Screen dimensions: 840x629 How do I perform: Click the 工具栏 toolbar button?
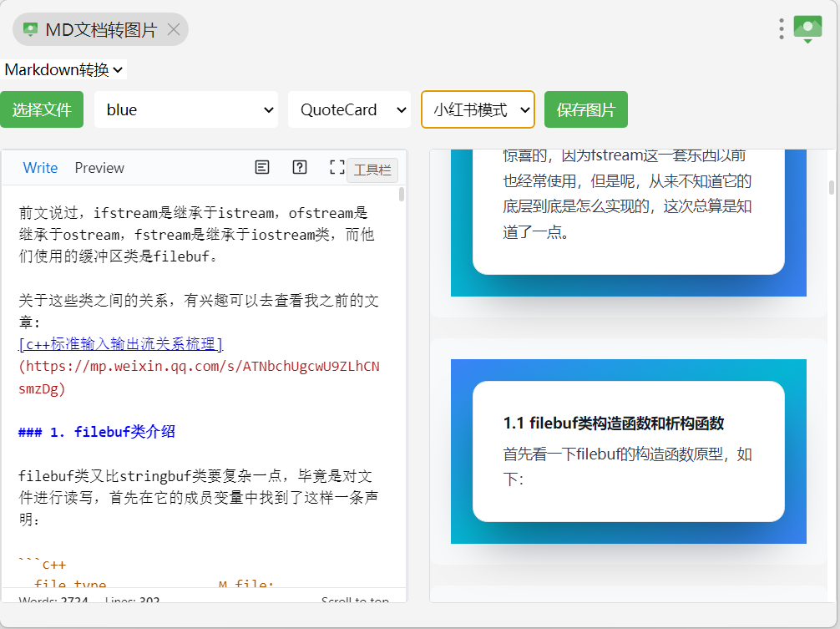tap(372, 170)
